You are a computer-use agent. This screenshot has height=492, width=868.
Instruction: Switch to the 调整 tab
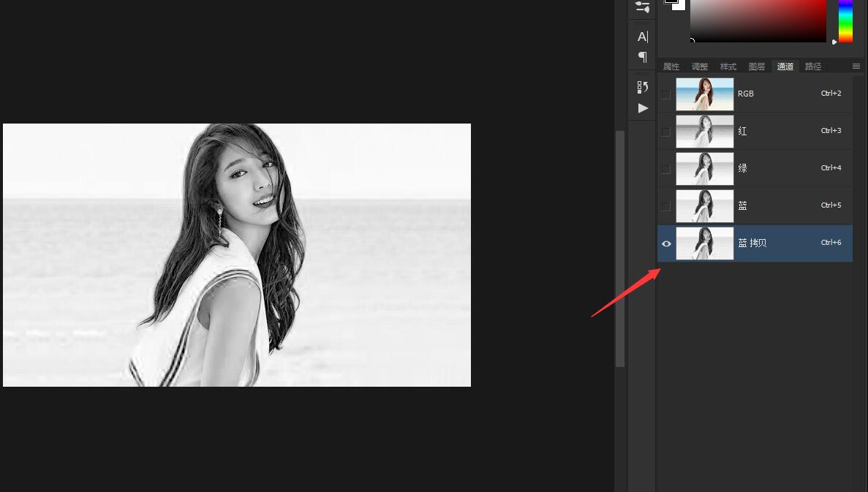click(x=700, y=67)
